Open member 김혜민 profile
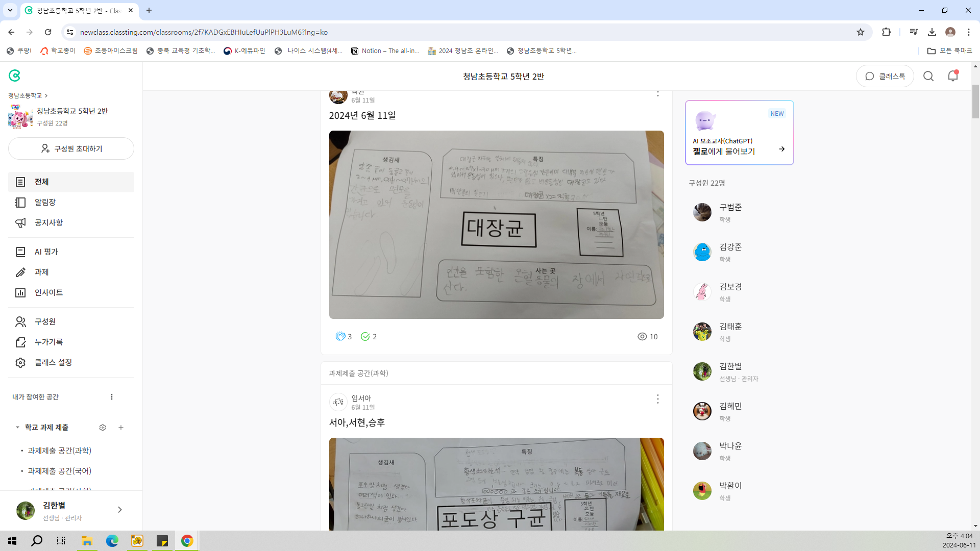 740,411
